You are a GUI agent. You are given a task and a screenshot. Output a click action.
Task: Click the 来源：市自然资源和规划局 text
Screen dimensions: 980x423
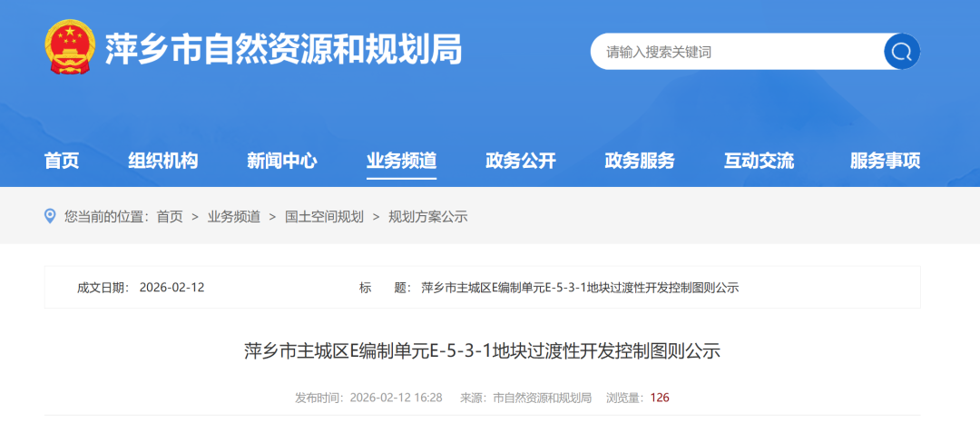pyautogui.click(x=525, y=398)
